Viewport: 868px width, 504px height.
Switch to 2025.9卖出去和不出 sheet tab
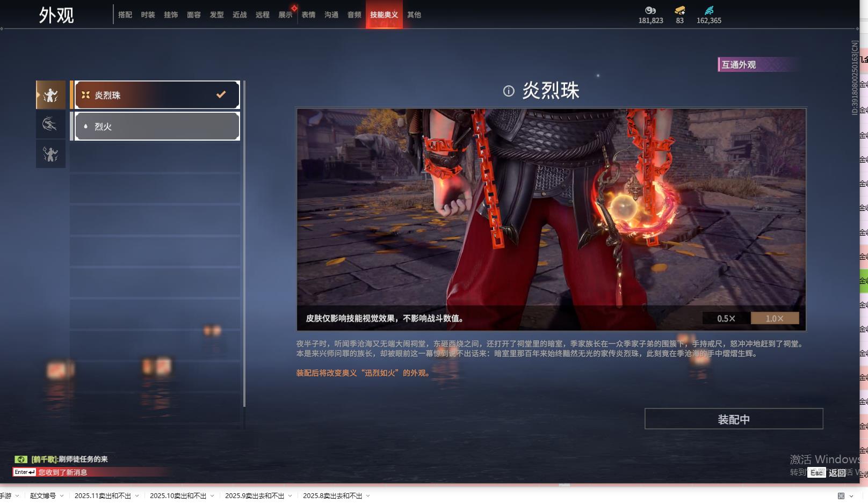tap(255, 496)
